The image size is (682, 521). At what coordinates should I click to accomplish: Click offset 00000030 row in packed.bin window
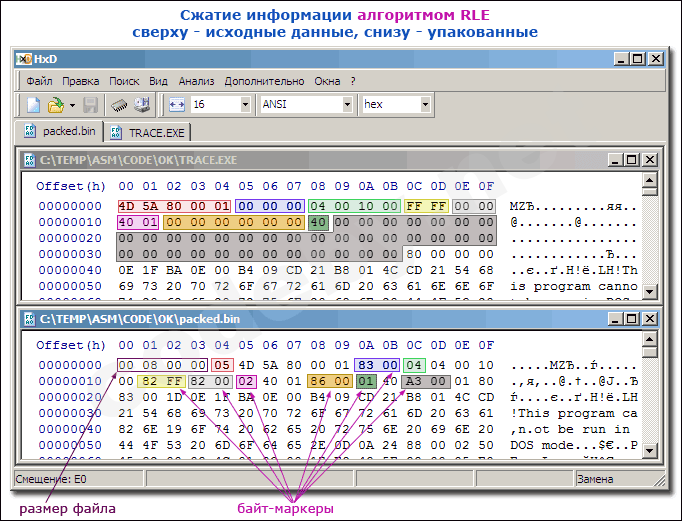pos(337,413)
